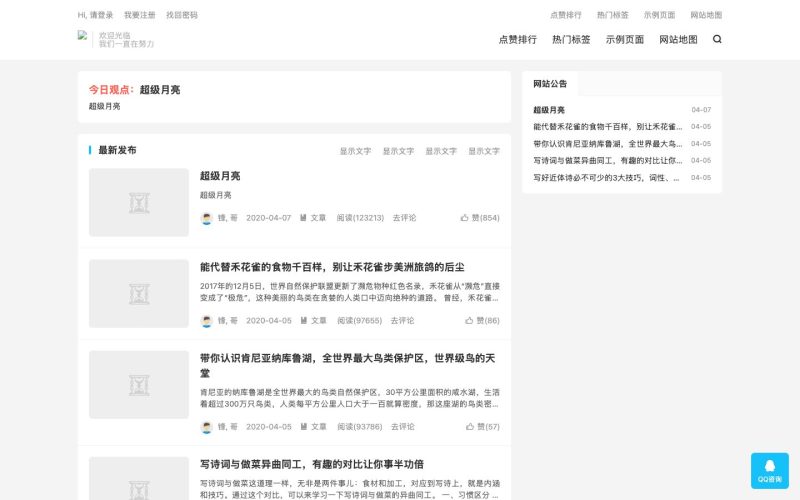Image resolution: width=800 pixels, height=500 pixels.
Task: Click the 文章 category icon of 超级月亮 post
Action: tap(303, 218)
